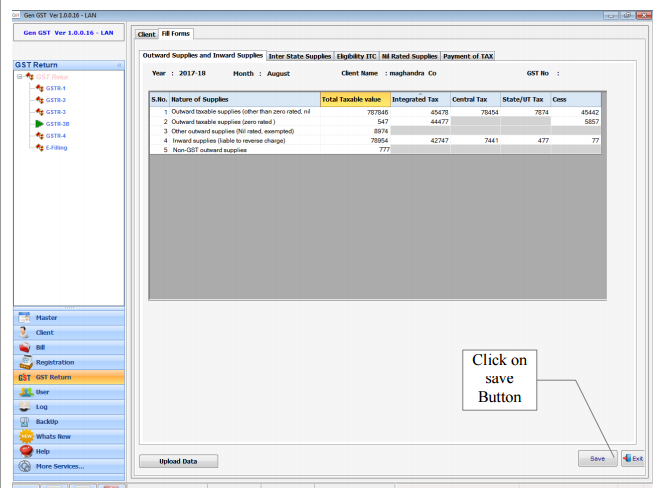Open the GSTR-1 tree icon
The image size is (654, 488).
coord(40,88)
